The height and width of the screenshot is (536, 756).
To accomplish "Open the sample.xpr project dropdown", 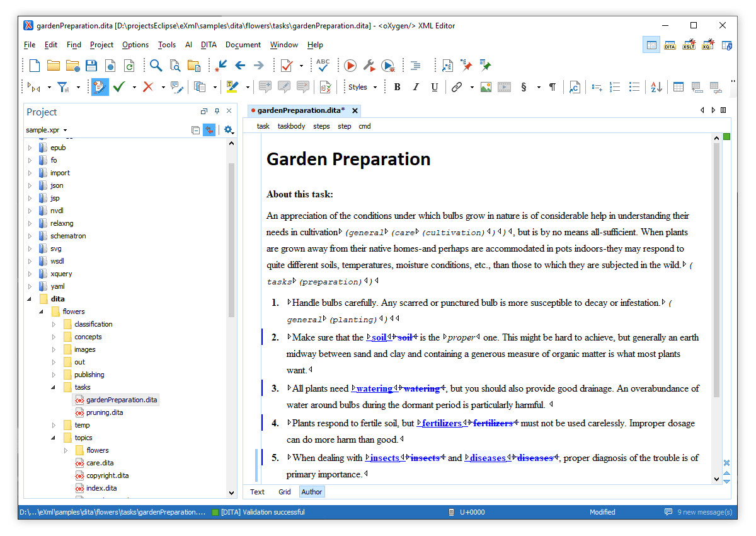I will tap(47, 130).
